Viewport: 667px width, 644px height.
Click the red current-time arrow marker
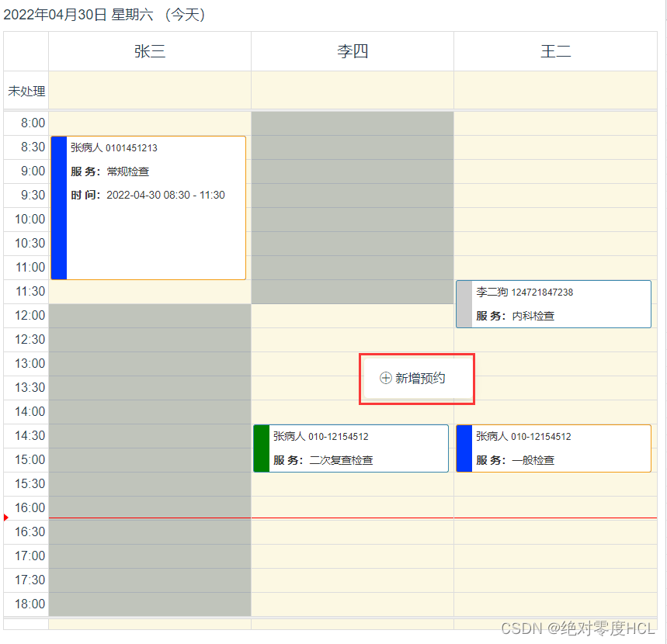click(x=6, y=518)
